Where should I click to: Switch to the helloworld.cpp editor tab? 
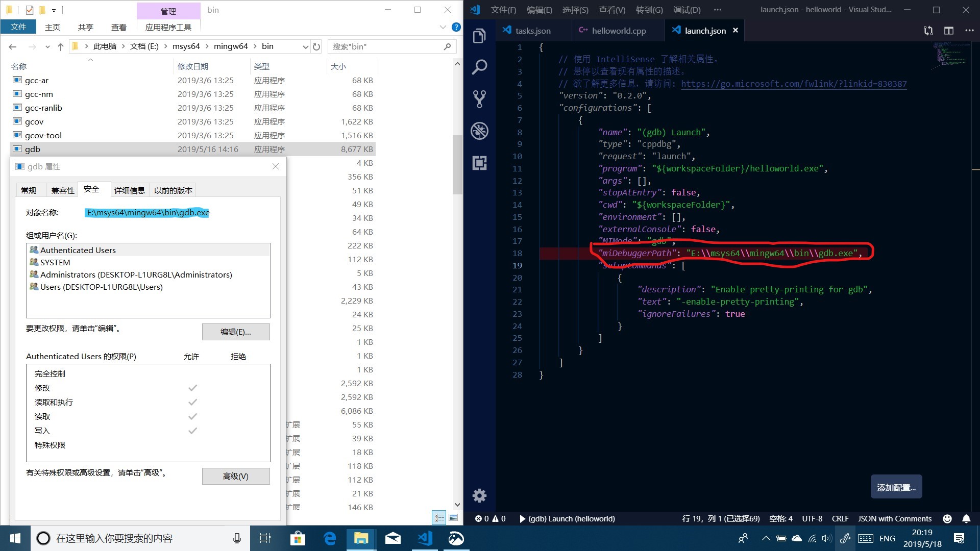(x=618, y=31)
